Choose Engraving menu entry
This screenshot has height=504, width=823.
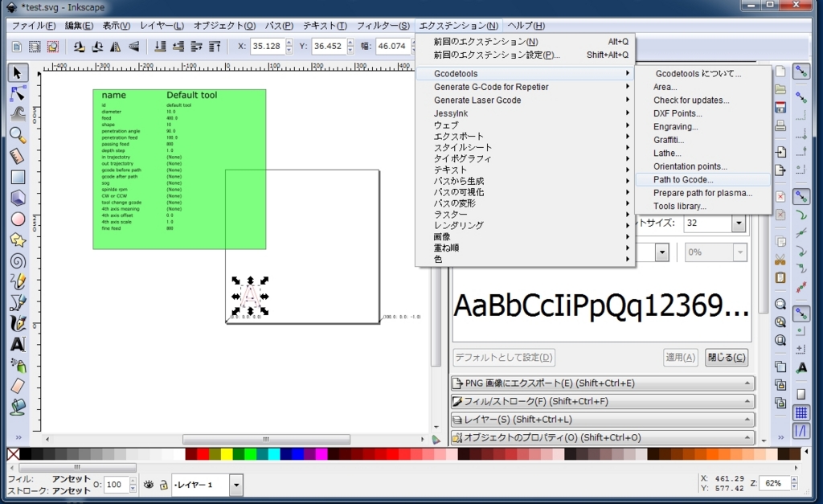click(703, 126)
